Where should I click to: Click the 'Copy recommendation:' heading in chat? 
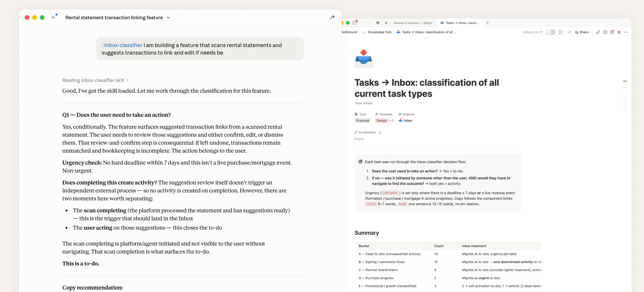(93, 287)
